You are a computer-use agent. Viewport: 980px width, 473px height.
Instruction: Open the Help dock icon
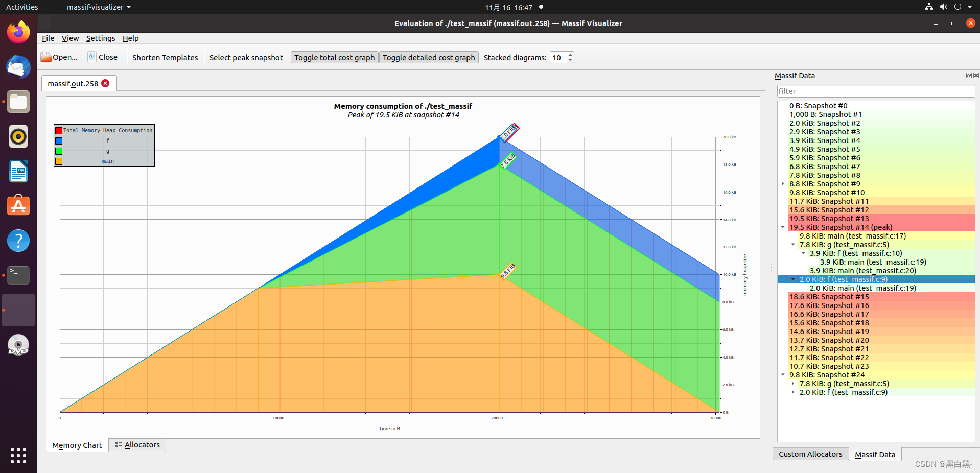[x=18, y=241]
